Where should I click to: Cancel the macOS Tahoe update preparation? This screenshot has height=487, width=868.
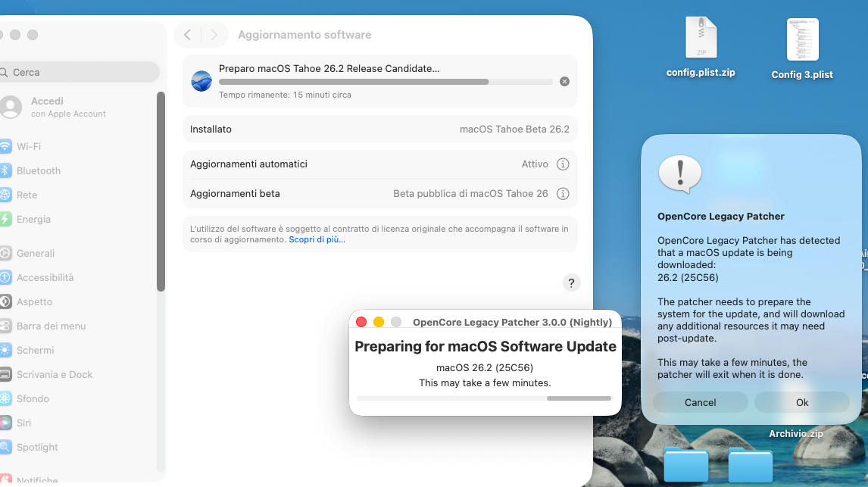[x=564, y=81]
